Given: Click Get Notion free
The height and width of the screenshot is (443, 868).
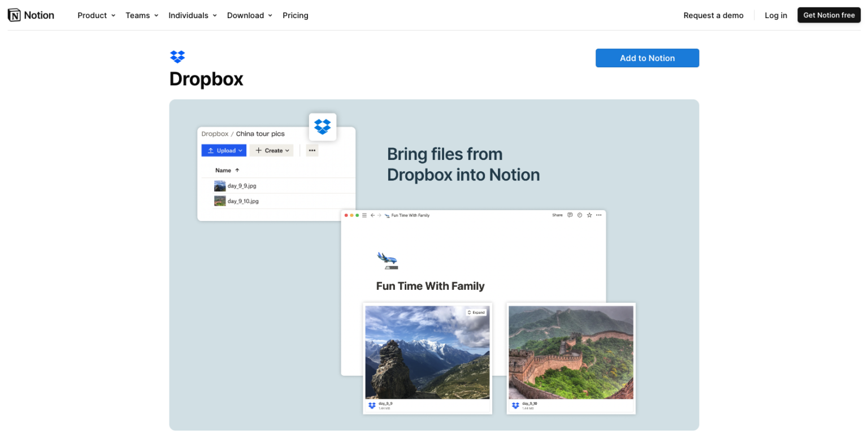Looking at the screenshot, I should [829, 15].
